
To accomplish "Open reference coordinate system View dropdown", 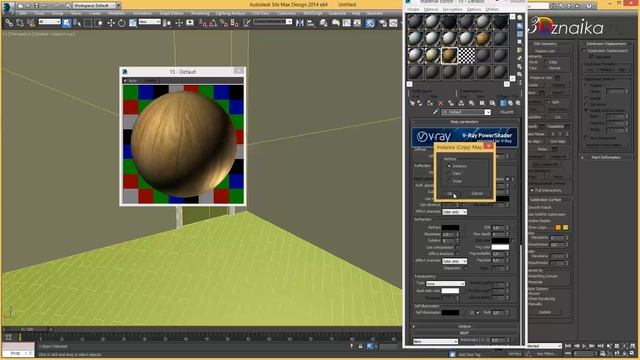I will 149,22.
